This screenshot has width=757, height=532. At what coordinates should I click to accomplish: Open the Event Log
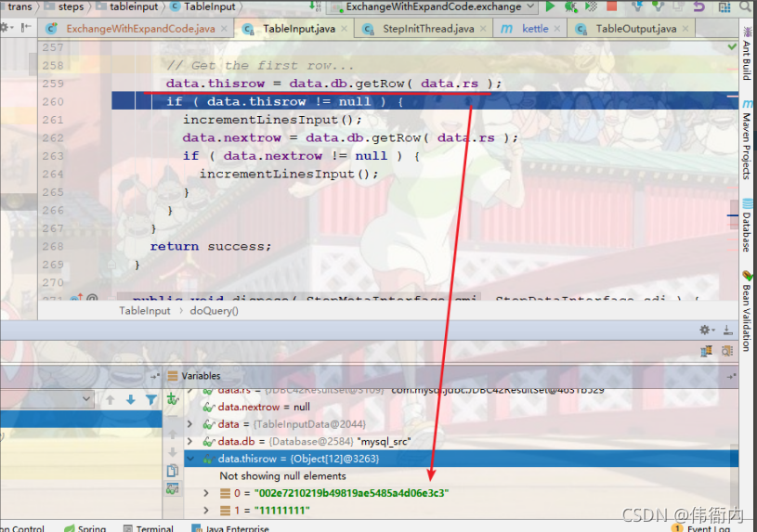tap(702, 528)
